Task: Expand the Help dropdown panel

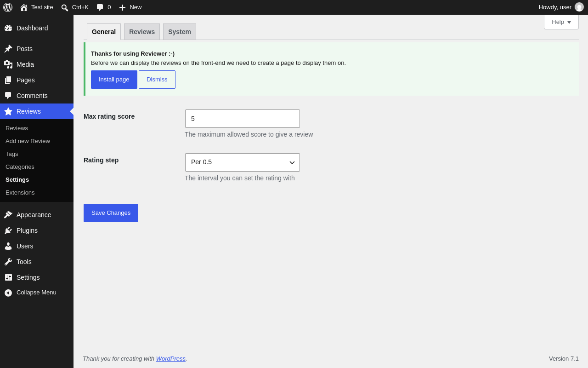Action: pyautogui.click(x=561, y=22)
